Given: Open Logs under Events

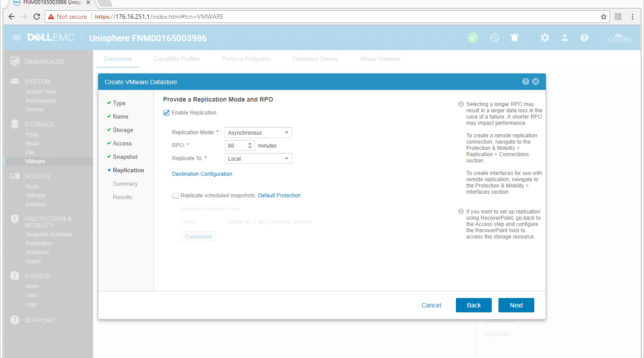Looking at the screenshot, I should tap(31, 304).
